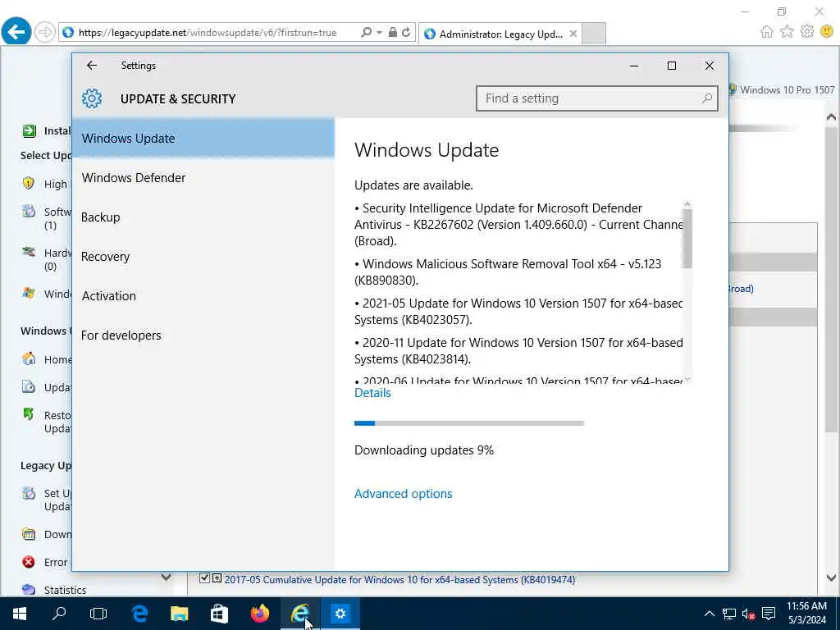Open Recovery settings section
Viewport: 840px width, 630px height.
point(203,257)
